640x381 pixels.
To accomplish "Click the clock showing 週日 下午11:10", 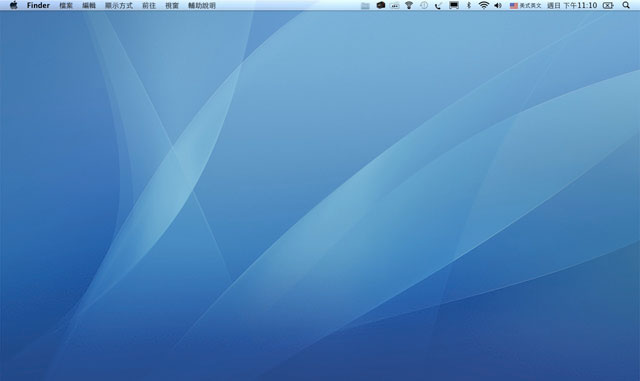I will [572, 6].
